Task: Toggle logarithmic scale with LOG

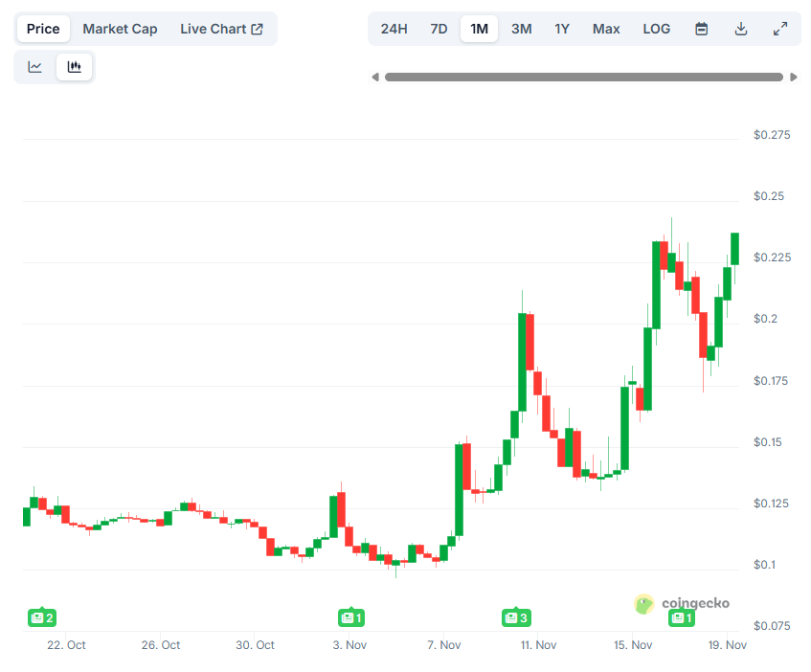Action: [x=657, y=29]
